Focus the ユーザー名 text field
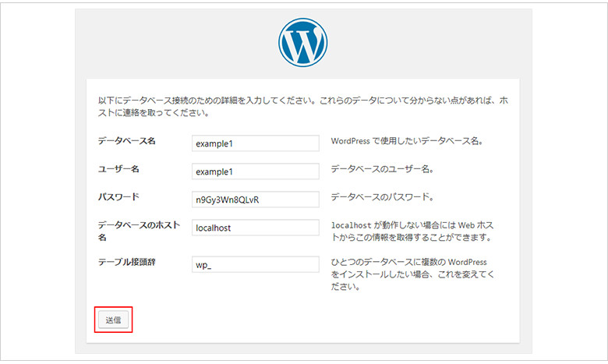608x364 pixels. pyautogui.click(x=255, y=171)
